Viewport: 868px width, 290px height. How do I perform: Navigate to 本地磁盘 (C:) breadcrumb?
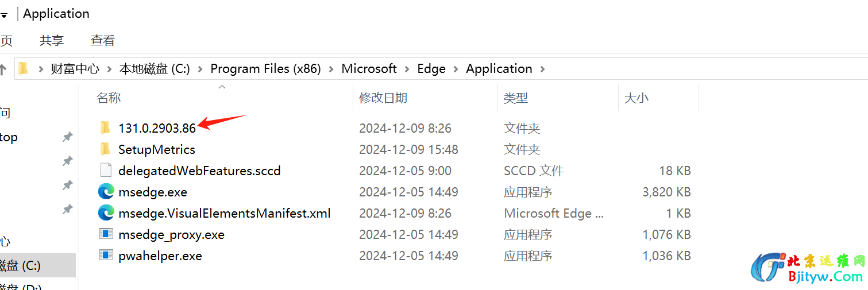tap(154, 69)
